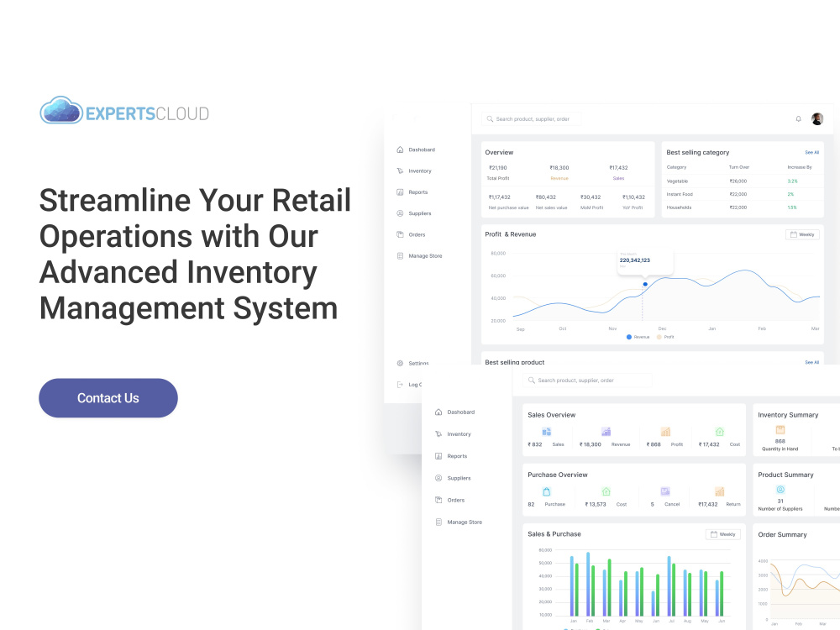Click Quantity in Hand icon in Inventory Summary
Image resolution: width=840 pixels, height=630 pixels.
(780, 429)
